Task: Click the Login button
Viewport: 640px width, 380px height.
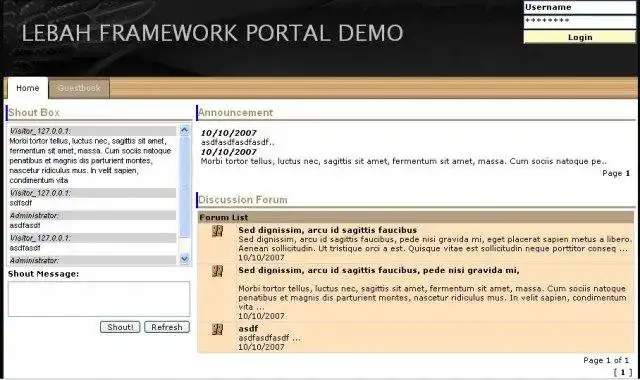Action: click(580, 37)
